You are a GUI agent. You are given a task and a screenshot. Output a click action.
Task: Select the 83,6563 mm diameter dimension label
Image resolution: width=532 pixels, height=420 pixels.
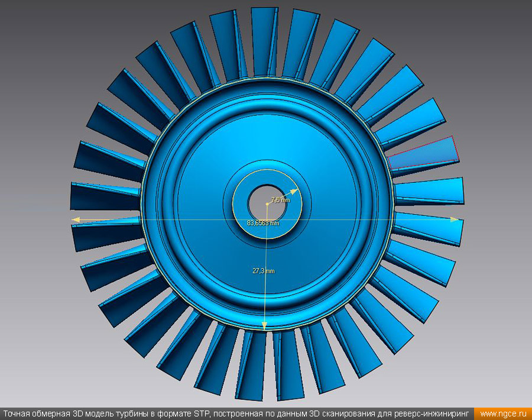coord(262,223)
